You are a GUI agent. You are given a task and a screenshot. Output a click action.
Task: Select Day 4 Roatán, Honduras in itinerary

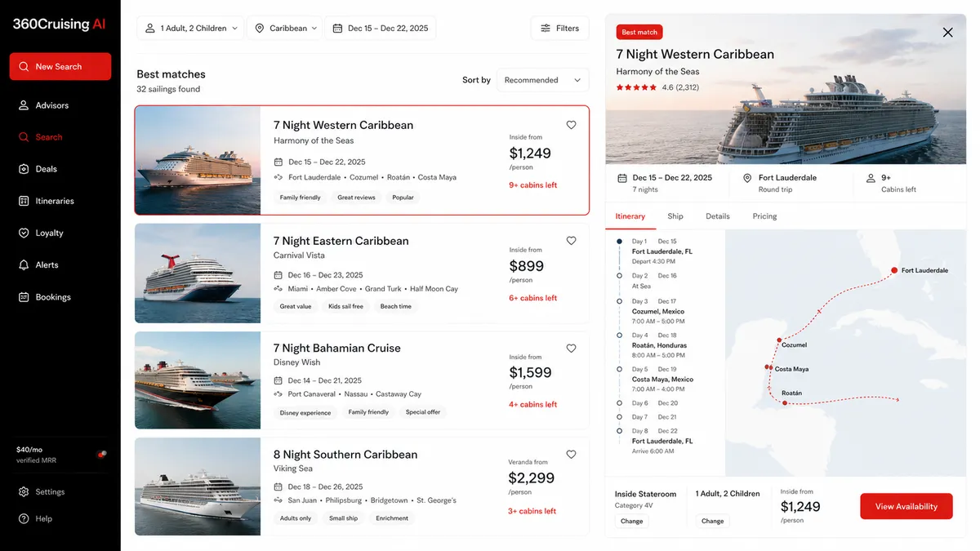click(x=659, y=345)
